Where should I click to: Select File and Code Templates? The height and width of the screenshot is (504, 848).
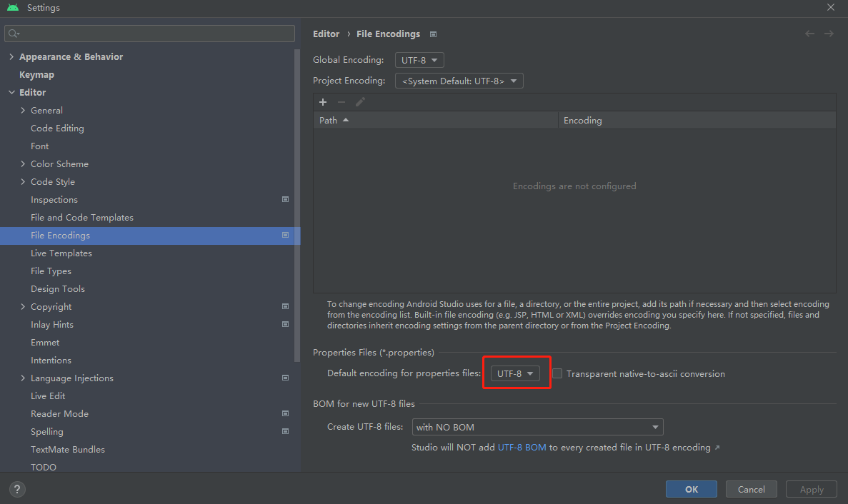coord(82,217)
